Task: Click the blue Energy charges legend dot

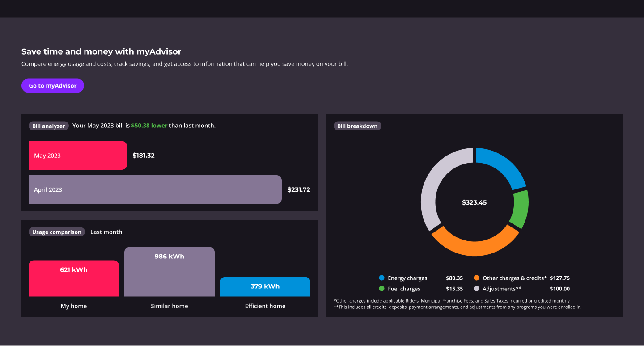Action: click(381, 278)
